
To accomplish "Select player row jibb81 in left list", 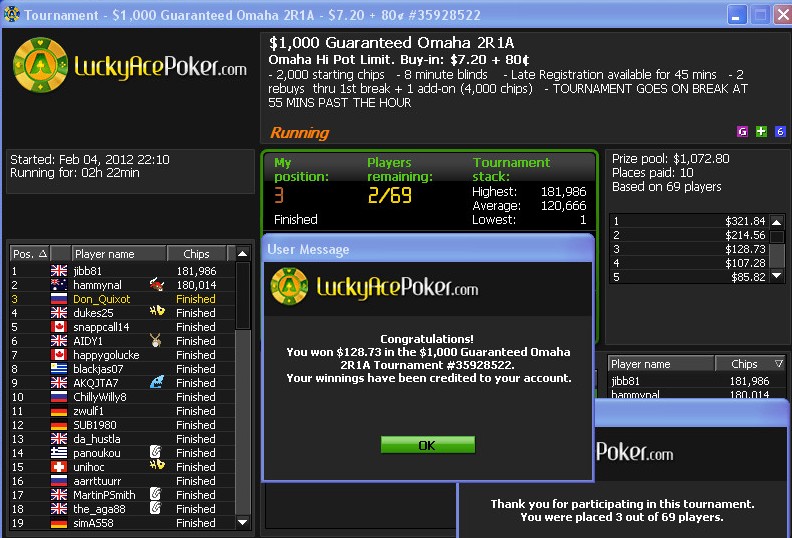I will coord(122,271).
